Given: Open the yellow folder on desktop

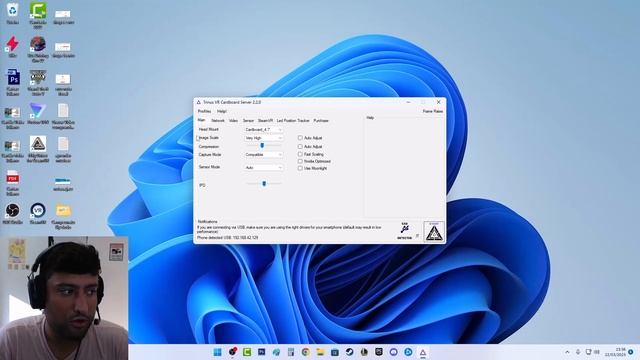Looking at the screenshot, I should point(63,216).
